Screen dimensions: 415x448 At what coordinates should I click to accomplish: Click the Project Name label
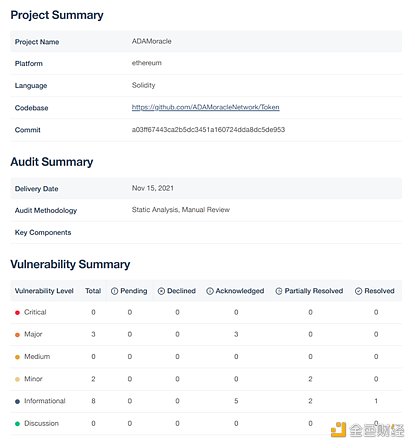point(37,42)
